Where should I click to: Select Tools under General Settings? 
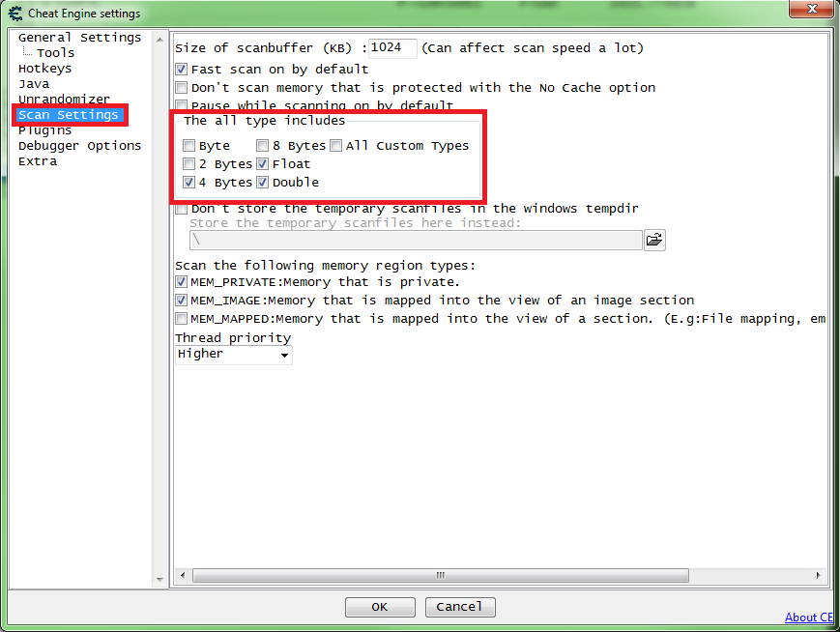tap(56, 53)
